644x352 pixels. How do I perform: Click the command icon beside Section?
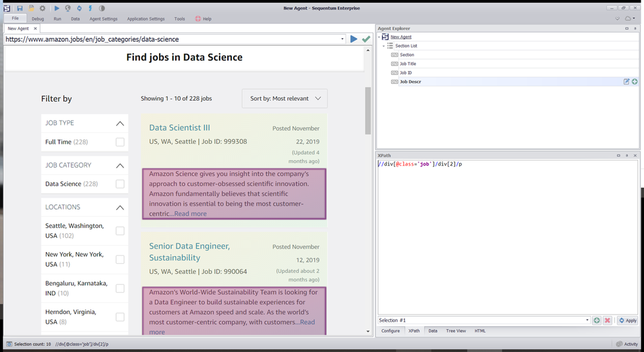click(394, 55)
